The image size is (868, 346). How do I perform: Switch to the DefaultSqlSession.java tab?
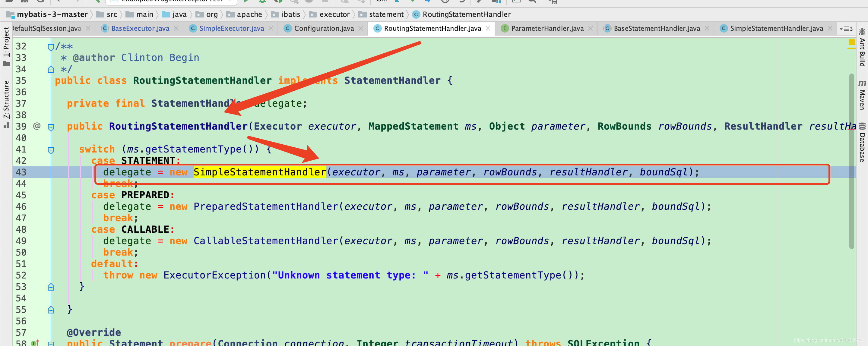pos(46,29)
